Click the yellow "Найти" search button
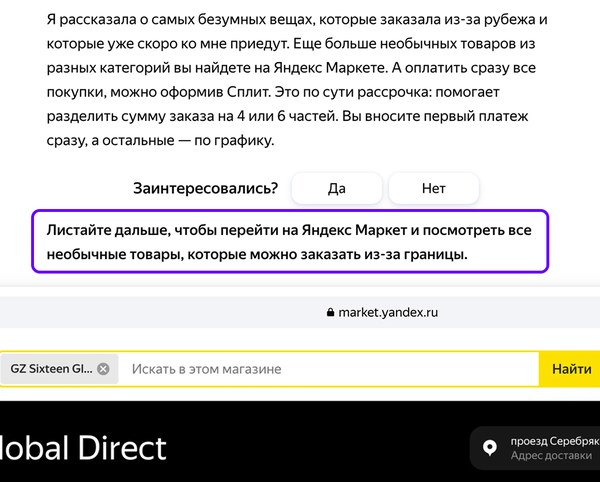Viewport: 600px width, 482px height. pos(570,369)
